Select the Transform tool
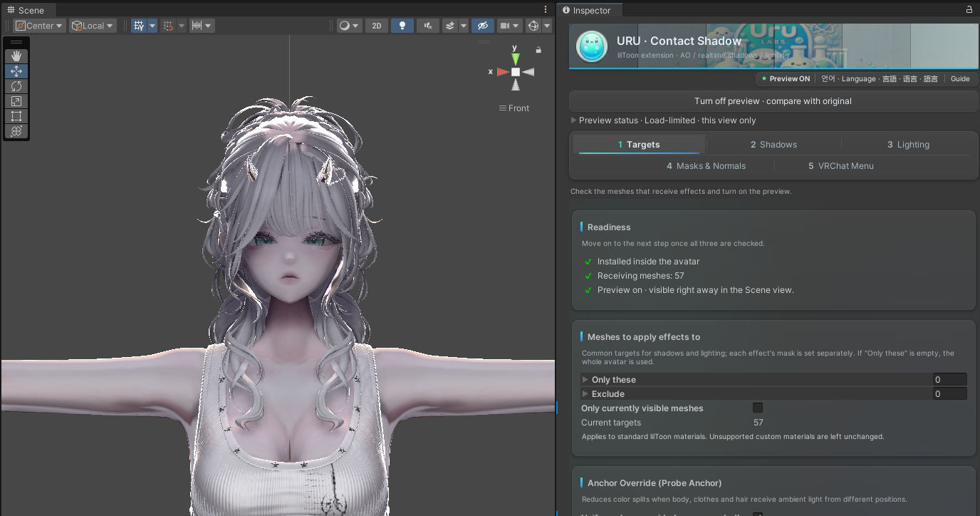The width and height of the screenshot is (980, 516). (x=16, y=131)
